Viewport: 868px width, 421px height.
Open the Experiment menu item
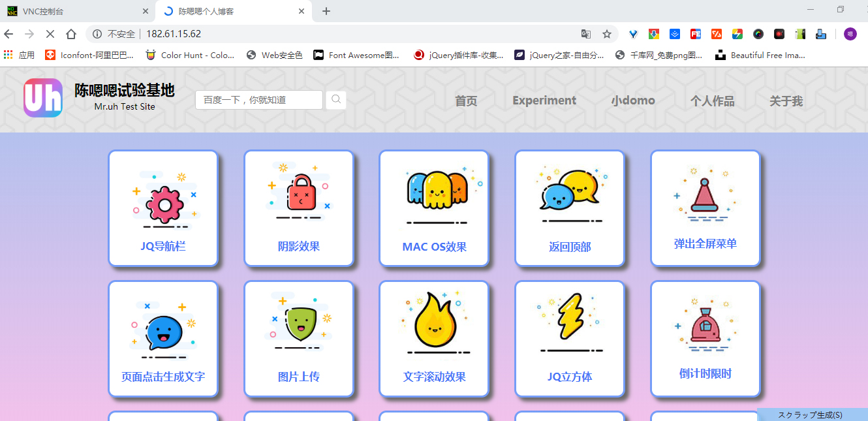click(544, 100)
